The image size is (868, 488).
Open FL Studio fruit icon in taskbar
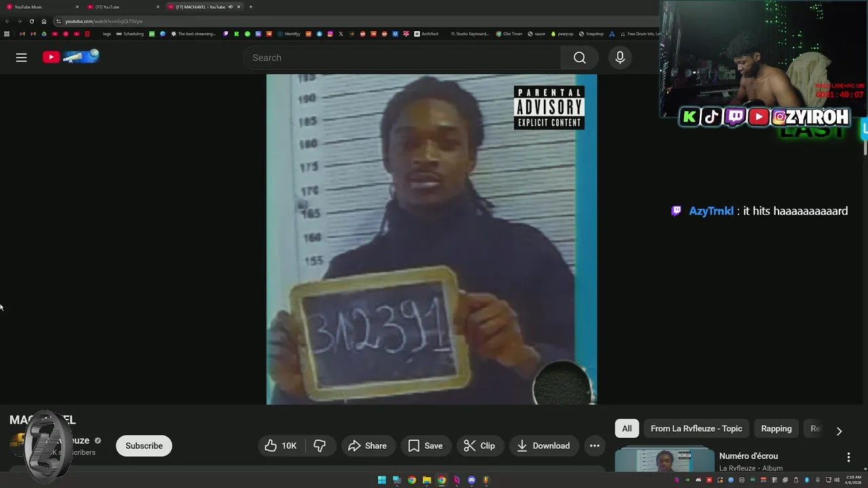click(x=486, y=481)
